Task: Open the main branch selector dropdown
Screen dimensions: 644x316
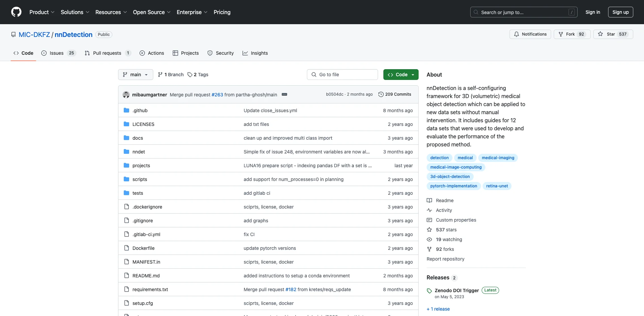Action: tap(136, 75)
